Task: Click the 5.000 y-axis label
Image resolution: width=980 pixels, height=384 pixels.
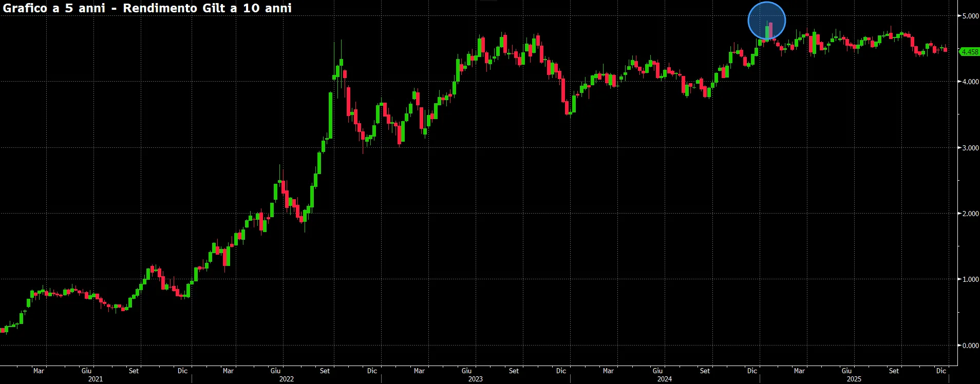Action: (970, 16)
